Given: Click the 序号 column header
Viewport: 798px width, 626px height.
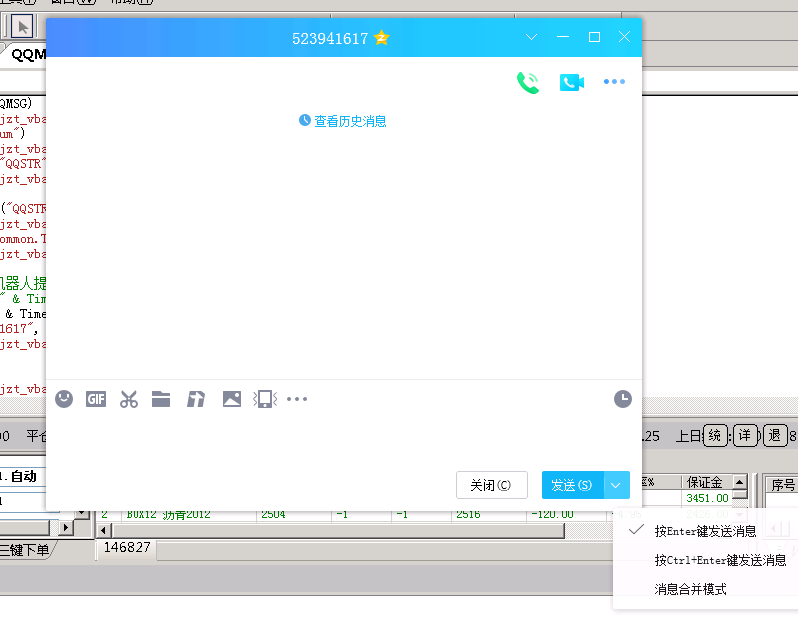Looking at the screenshot, I should 783,485.
